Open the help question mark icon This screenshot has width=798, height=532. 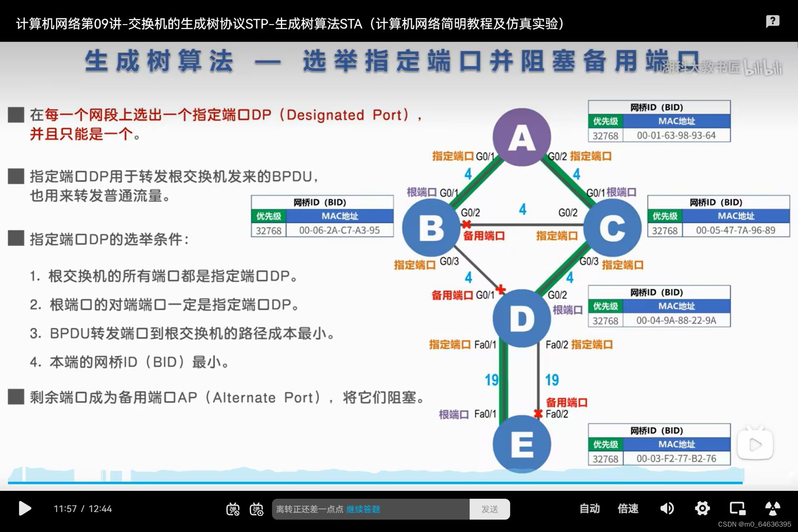[773, 21]
